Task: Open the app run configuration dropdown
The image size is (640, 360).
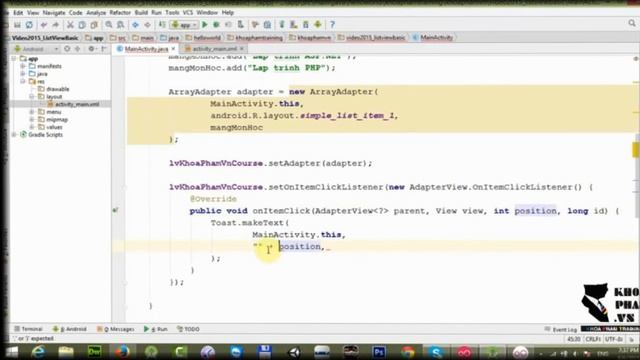Action: (184, 25)
